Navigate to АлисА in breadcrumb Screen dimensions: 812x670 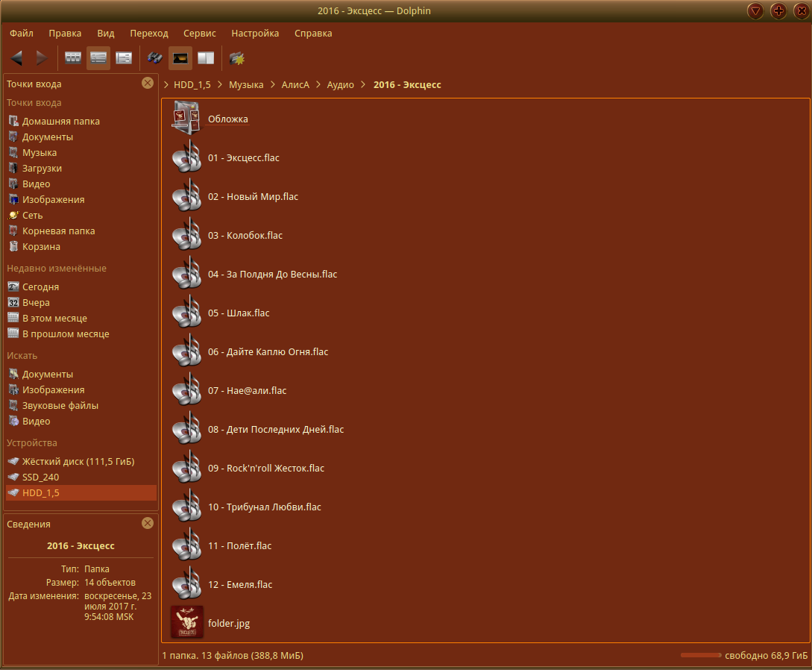[x=295, y=84]
